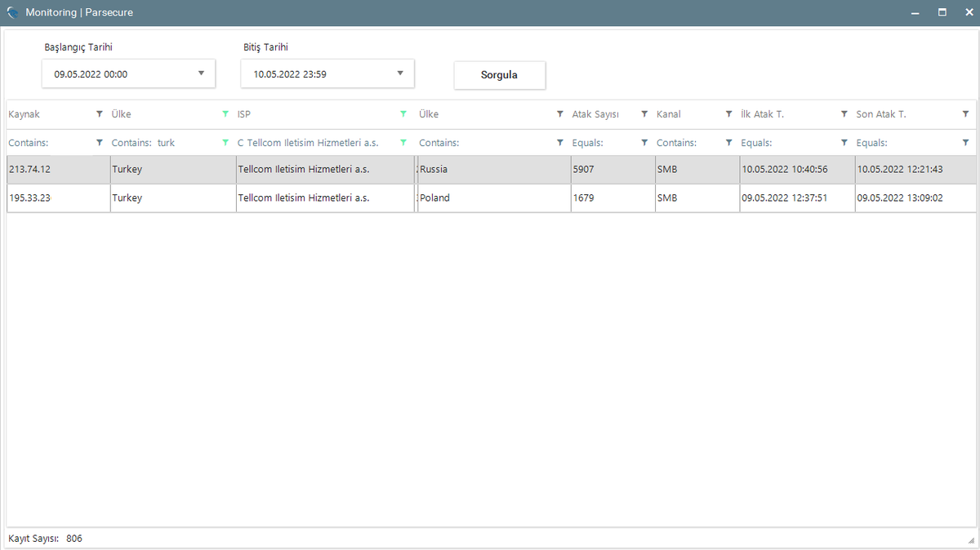Click the filter-row funnel beneath Son Atak T.
Viewport: 980px width, 550px height.
(x=966, y=143)
